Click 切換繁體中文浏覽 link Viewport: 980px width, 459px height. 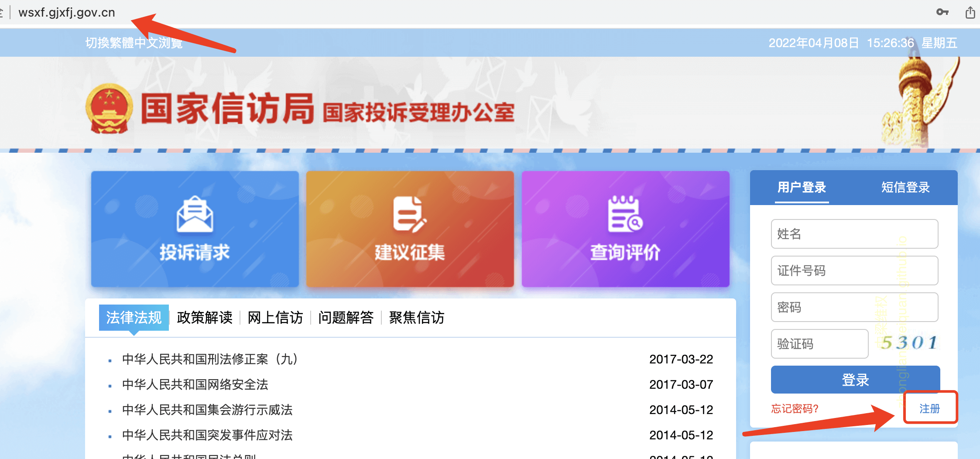tap(134, 43)
